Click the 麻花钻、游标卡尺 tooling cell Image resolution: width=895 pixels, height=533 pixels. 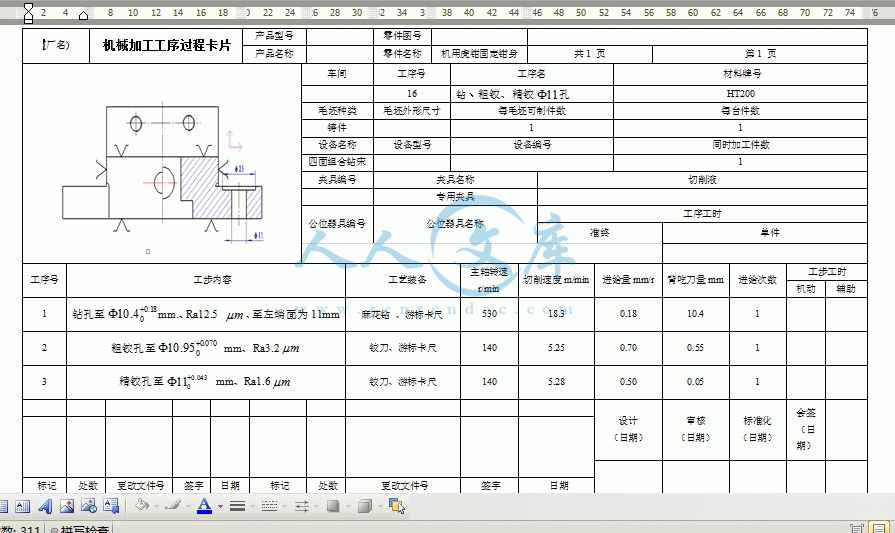click(x=402, y=314)
